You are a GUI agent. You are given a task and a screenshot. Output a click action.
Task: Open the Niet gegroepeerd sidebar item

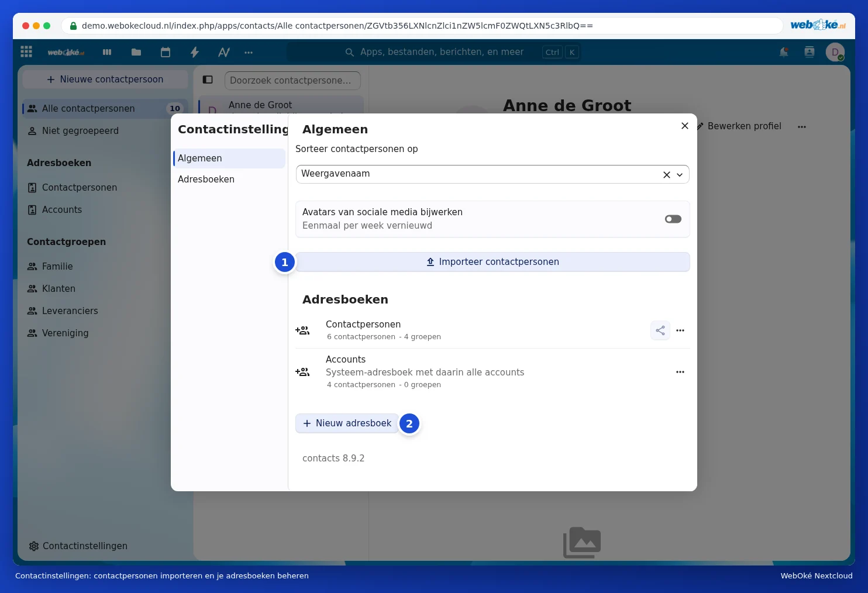(x=105, y=131)
